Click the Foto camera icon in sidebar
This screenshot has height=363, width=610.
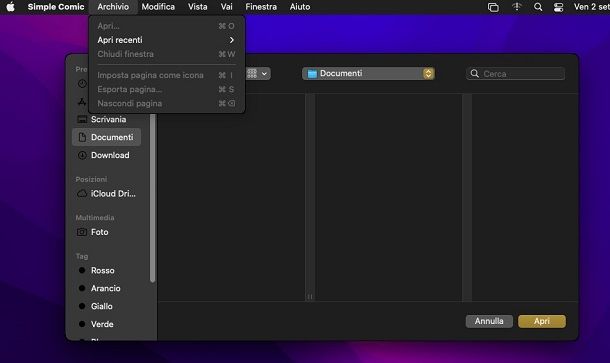click(x=82, y=232)
